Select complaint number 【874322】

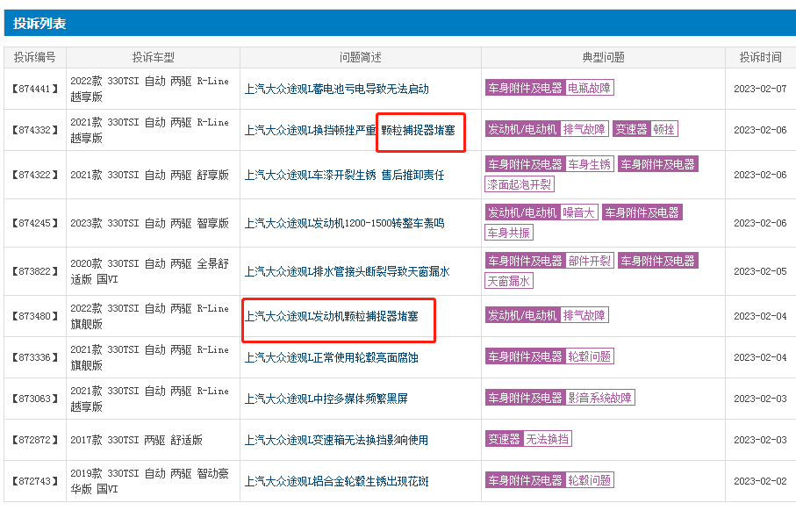tap(34, 175)
